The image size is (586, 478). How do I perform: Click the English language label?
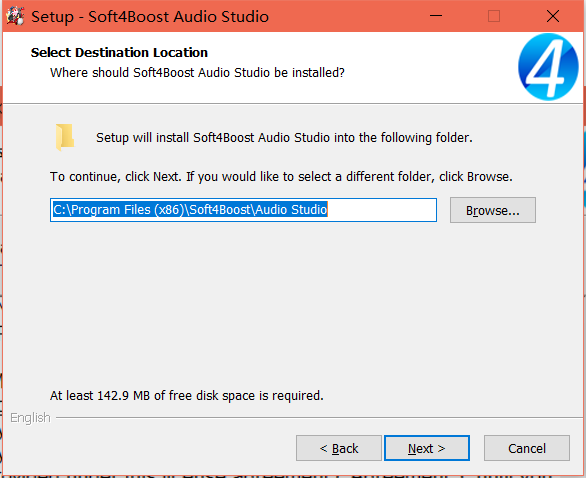click(30, 417)
